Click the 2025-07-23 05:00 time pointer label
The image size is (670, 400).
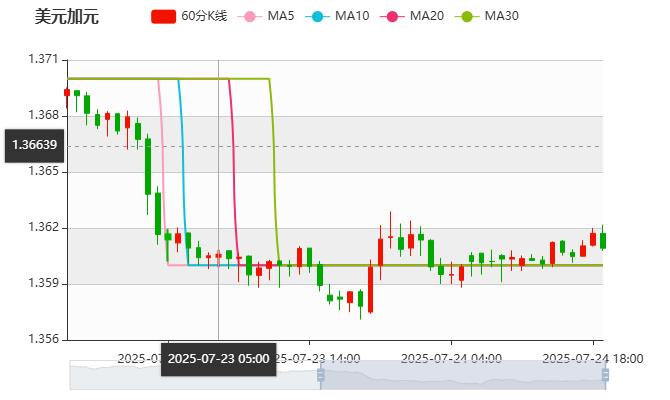218,358
